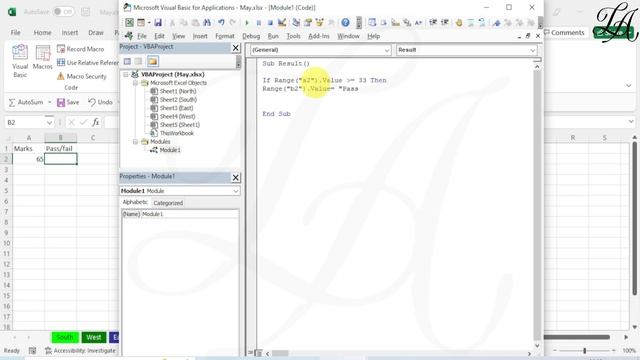Image resolution: width=640 pixels, height=360 pixels.
Task: Click View Object in Project Explorer toolbar
Action: pos(139,61)
